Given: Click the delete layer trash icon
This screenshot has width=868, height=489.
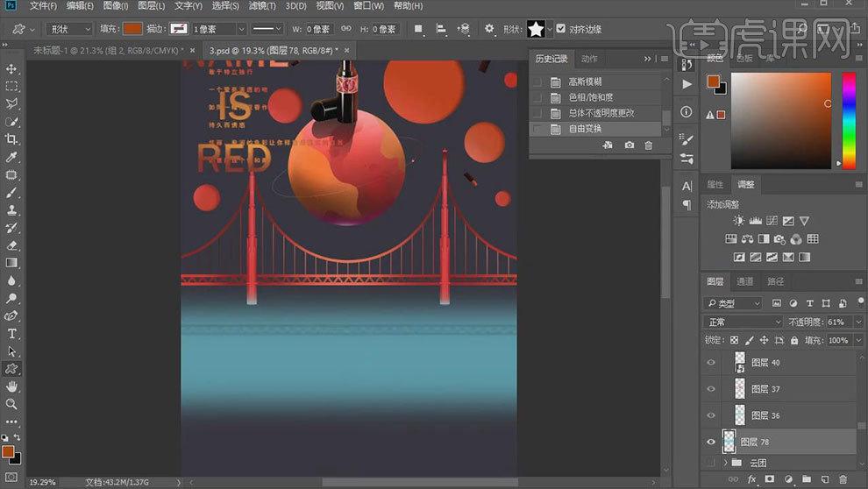Looking at the screenshot, I should click(x=843, y=479).
